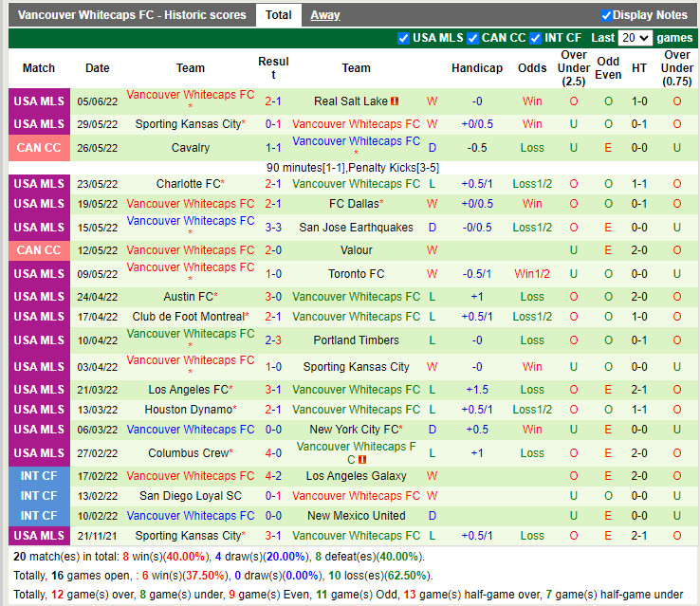Click red card icon in Columbus Crew row
This screenshot has width=700, height=606.
click(x=362, y=460)
